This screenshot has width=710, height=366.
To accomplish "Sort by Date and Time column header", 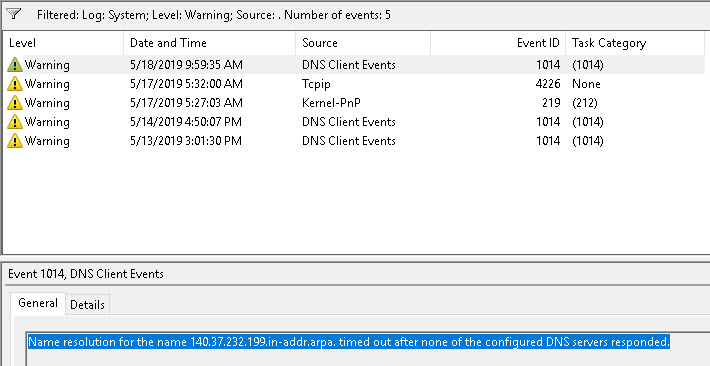I will (209, 43).
